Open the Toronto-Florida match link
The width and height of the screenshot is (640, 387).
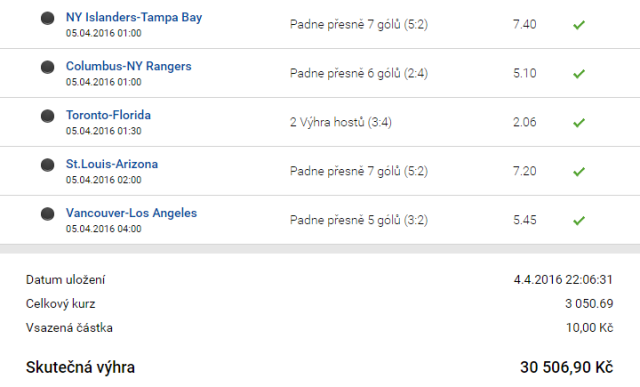[x=108, y=115]
